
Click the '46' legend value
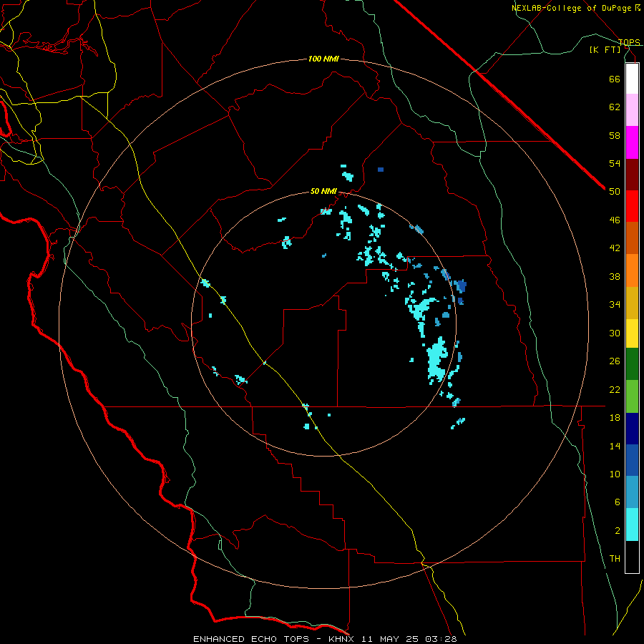click(615, 220)
